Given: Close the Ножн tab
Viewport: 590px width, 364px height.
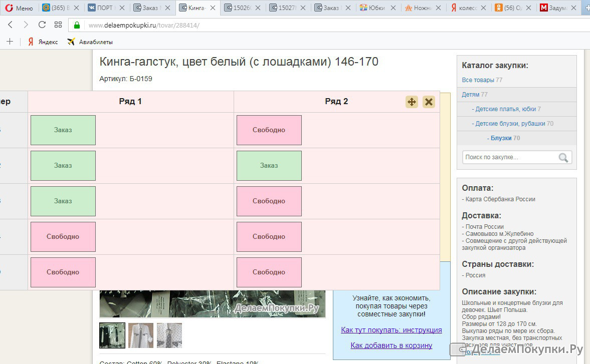Looking at the screenshot, I should coord(438,8).
